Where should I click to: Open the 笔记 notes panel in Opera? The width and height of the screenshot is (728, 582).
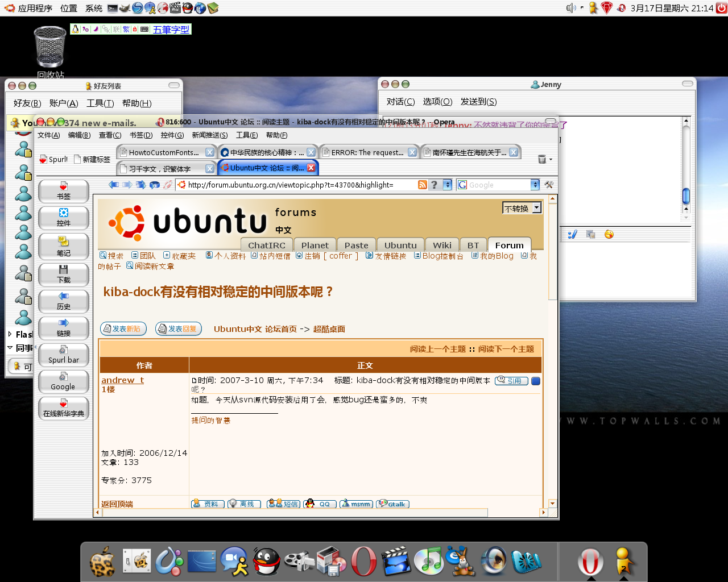(x=64, y=247)
